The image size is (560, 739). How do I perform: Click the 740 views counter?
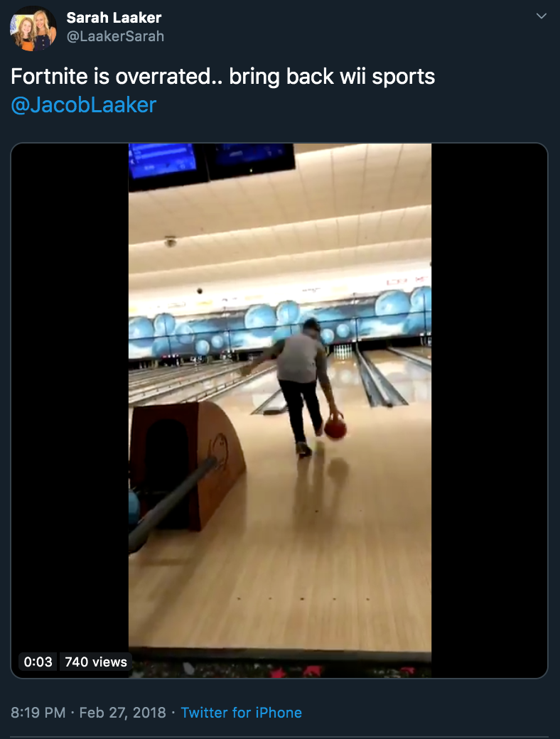pos(96,662)
